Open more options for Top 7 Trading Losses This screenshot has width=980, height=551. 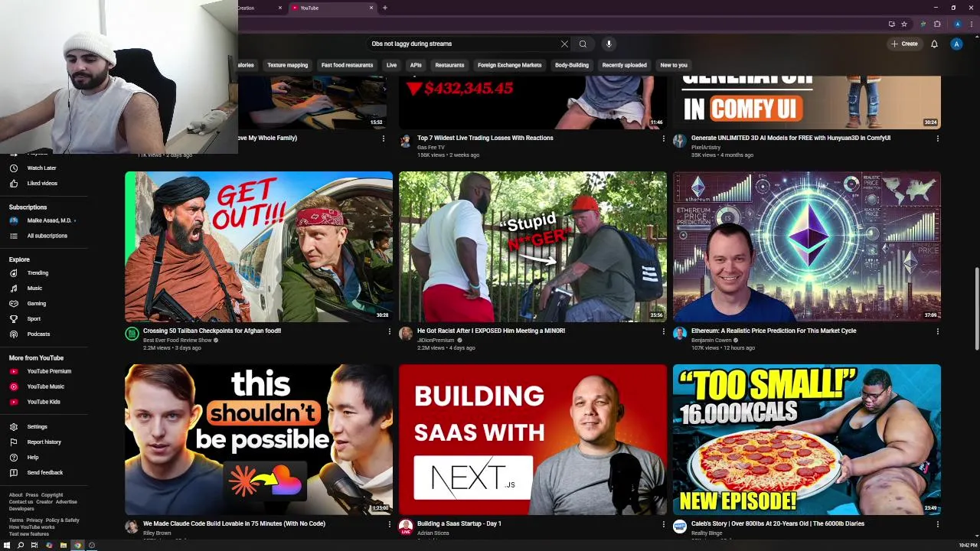click(663, 139)
